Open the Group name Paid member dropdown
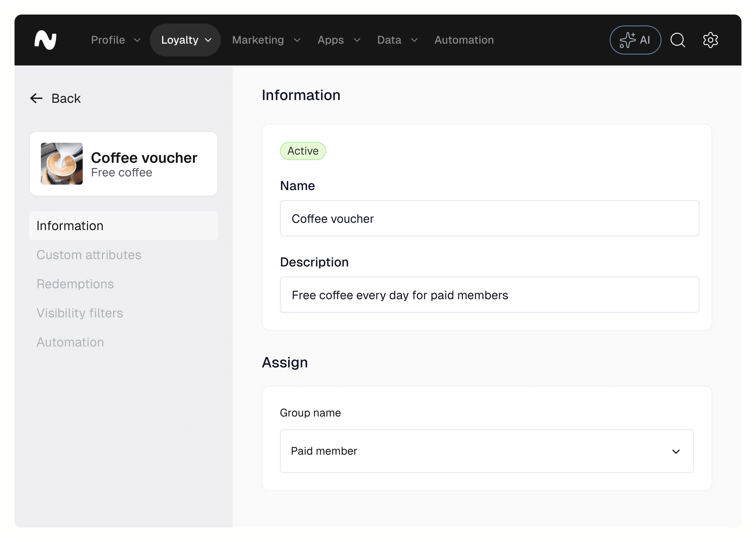Screen dimensions: 756x542 pyautogui.click(x=487, y=451)
